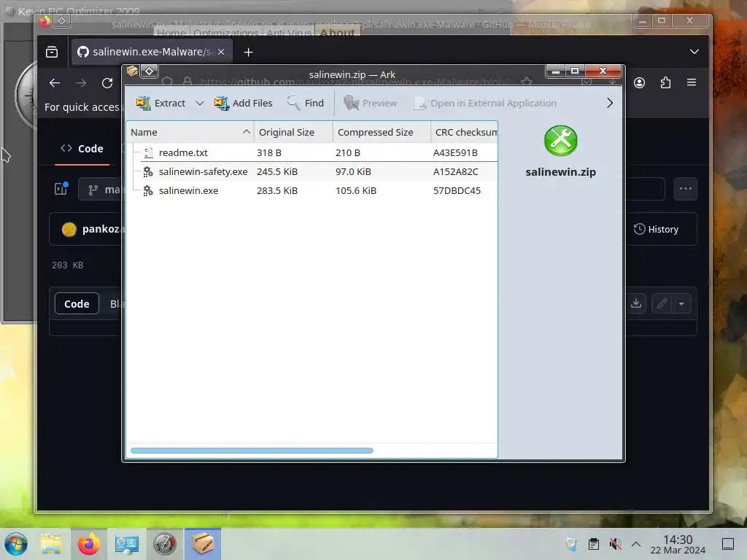
Task: Open the file History link on GitHub
Action: (656, 230)
